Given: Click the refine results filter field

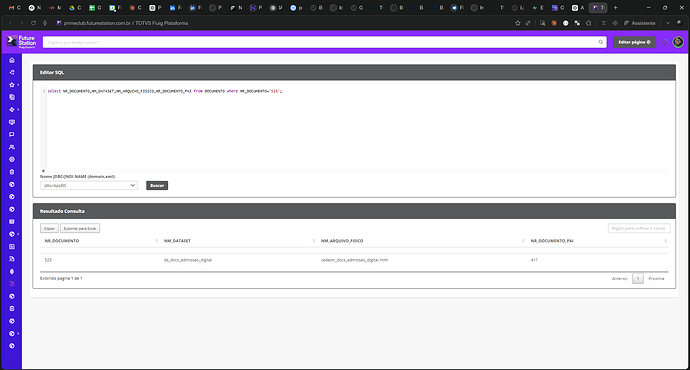Looking at the screenshot, I should click(x=639, y=228).
